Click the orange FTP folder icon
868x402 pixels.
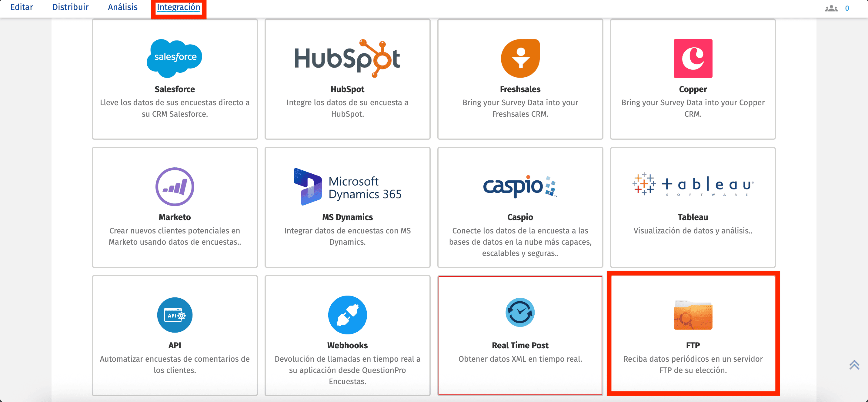[693, 315]
